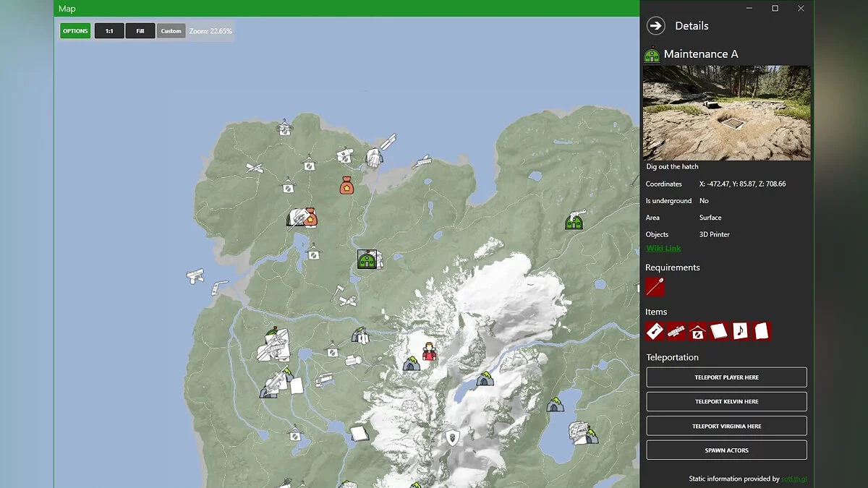Click the red player figure on the map

tap(430, 351)
